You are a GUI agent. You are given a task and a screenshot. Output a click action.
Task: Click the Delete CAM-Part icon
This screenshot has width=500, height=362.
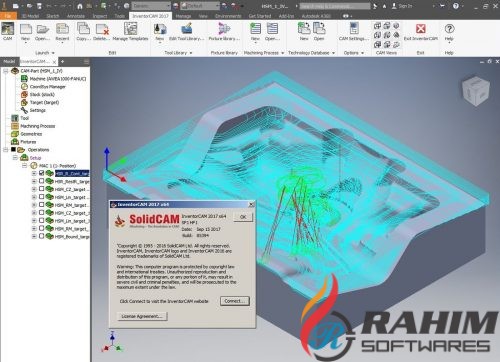(102, 31)
